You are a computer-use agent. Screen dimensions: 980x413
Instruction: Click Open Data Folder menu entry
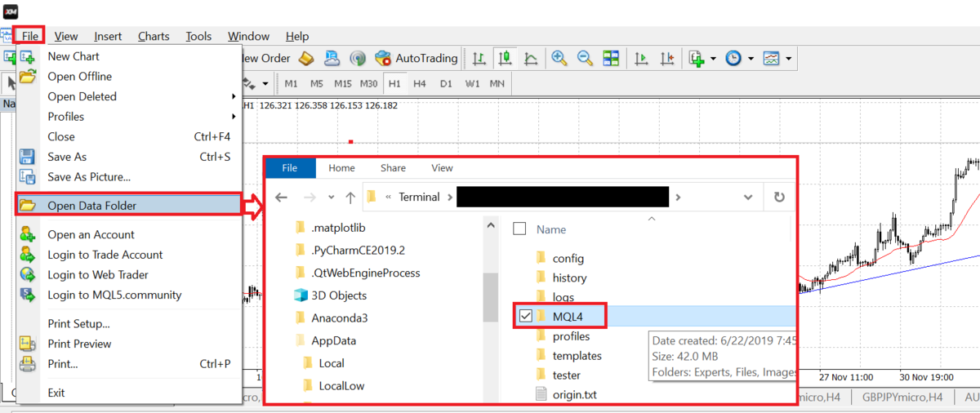(129, 206)
